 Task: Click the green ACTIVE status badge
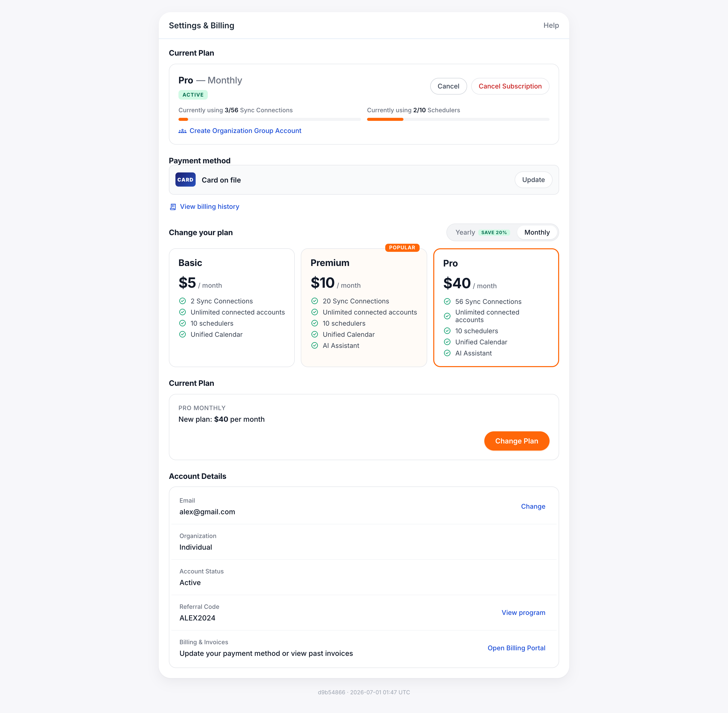193,95
